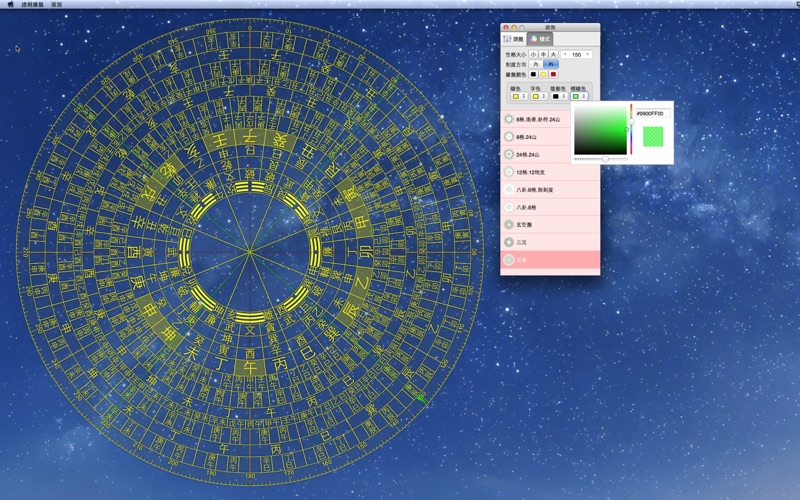Choose the red compass color swatch

tap(553, 74)
